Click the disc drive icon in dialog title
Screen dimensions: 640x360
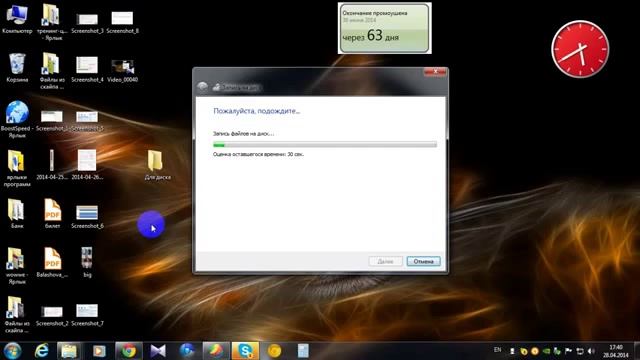click(x=216, y=87)
